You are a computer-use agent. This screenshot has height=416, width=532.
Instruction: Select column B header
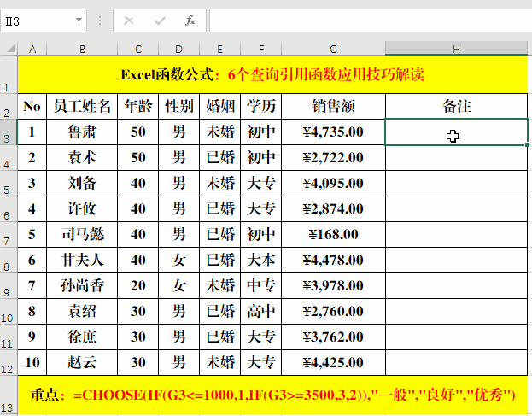[82, 49]
